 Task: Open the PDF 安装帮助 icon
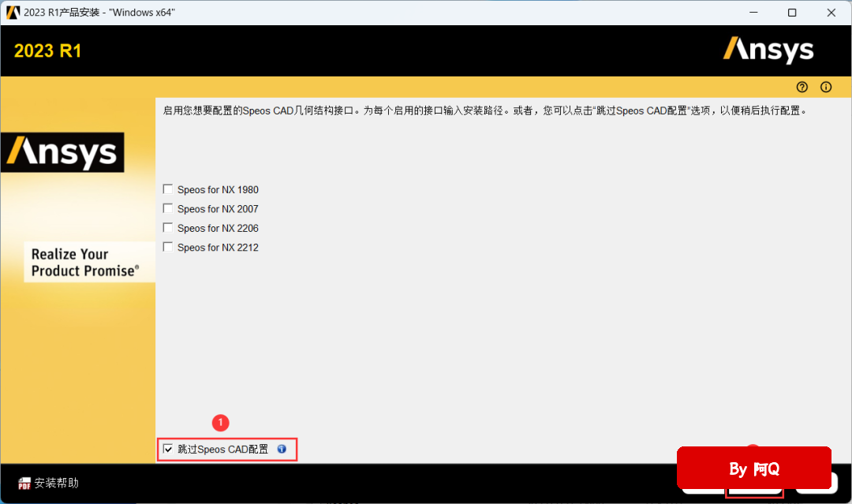tap(24, 483)
